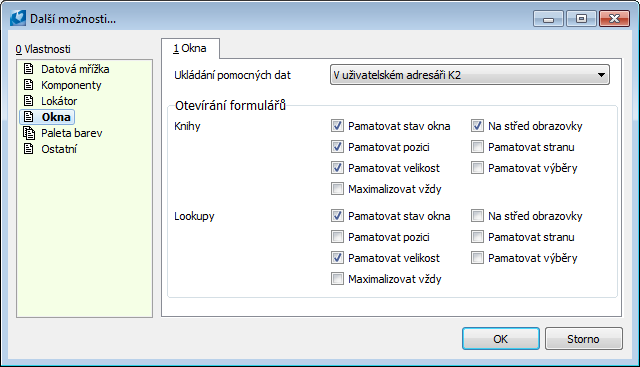The width and height of the screenshot is (640, 367).
Task: Check Pamatovat pozici under Lookupy
Action: click(x=337, y=237)
